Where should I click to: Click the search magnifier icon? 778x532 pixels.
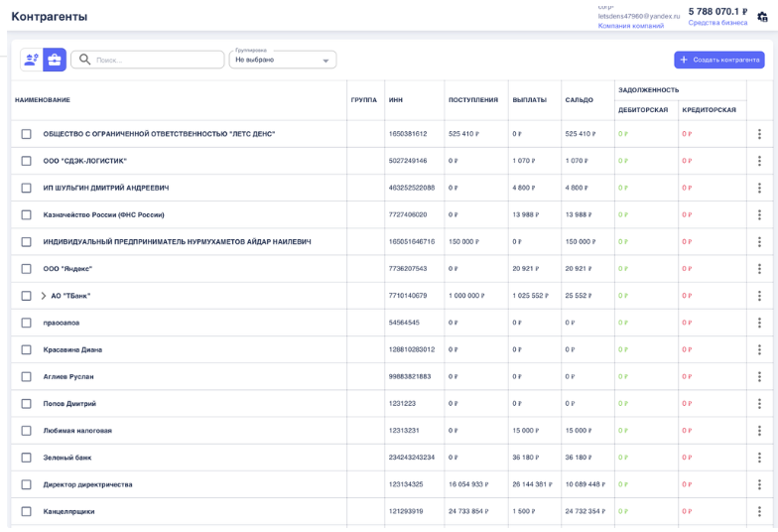click(x=84, y=60)
